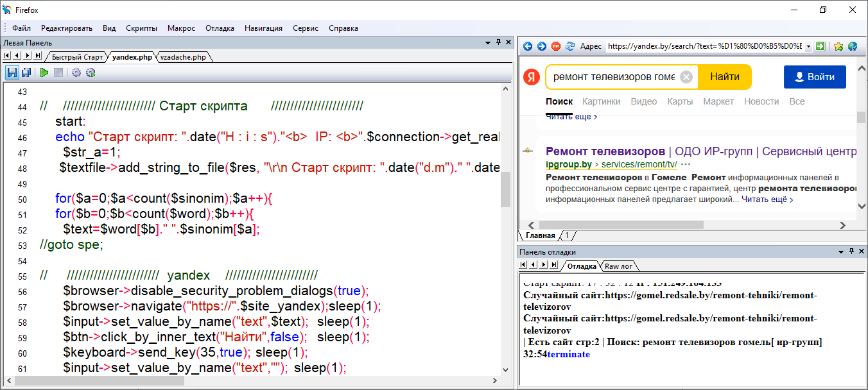Add page to favorites star icon
This screenshot has height=390, width=868.
838,46
